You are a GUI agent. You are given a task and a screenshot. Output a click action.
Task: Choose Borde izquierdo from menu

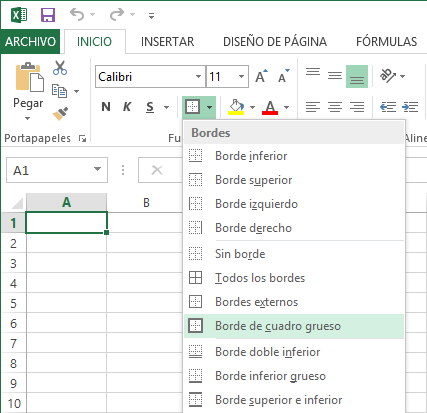coord(294,204)
